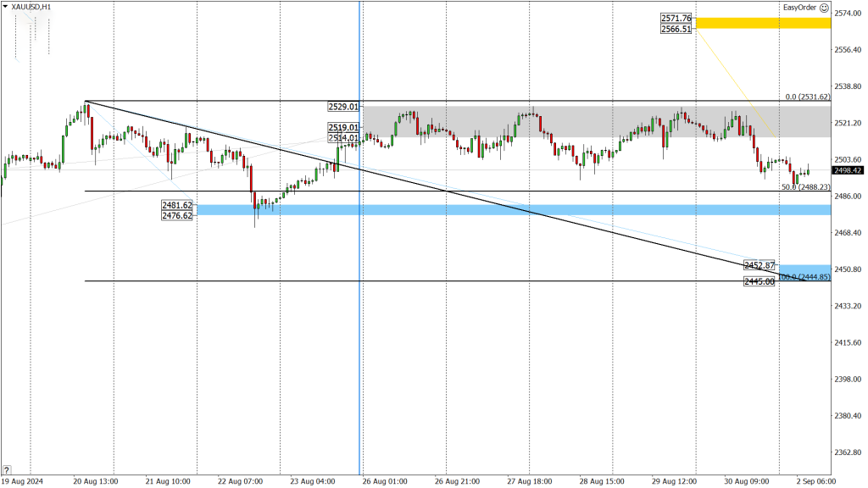Screen dimensions: 868x488
Task: Select the Fibonacci 50.0 (2488.23) level label
Action: 805,187
